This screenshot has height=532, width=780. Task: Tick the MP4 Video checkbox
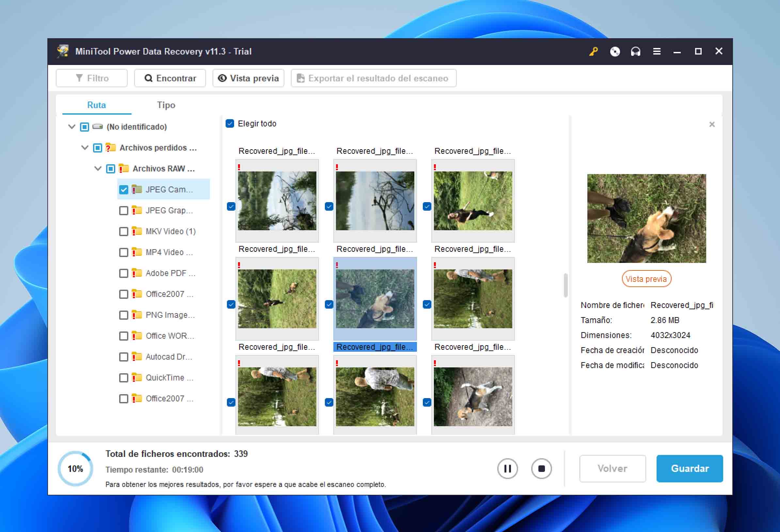click(x=123, y=252)
